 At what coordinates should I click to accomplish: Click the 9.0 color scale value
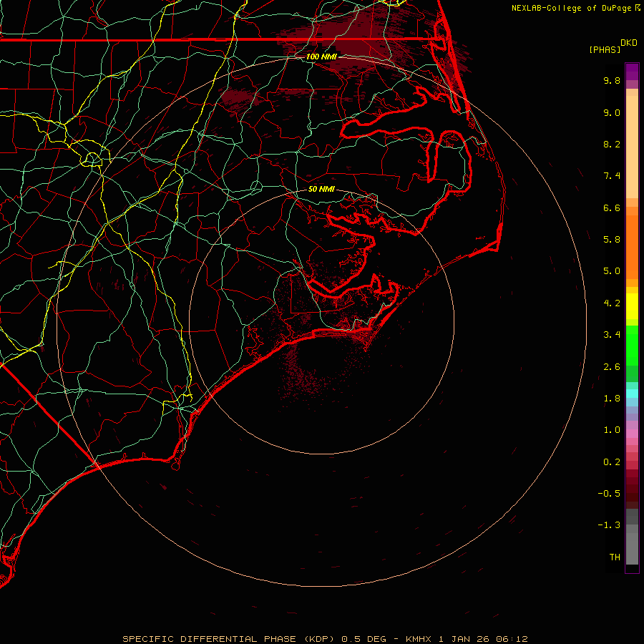[x=612, y=113]
